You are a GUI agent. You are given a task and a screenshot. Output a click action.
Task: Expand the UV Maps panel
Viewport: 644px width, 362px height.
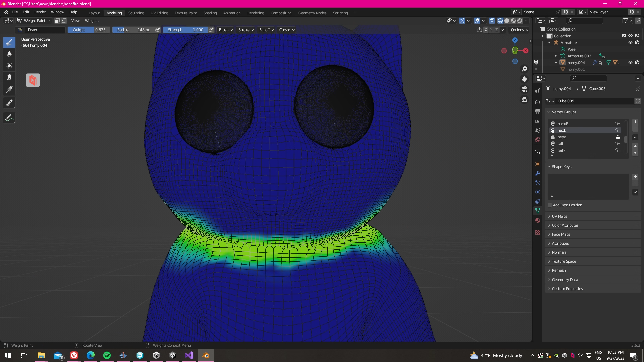[x=559, y=216]
